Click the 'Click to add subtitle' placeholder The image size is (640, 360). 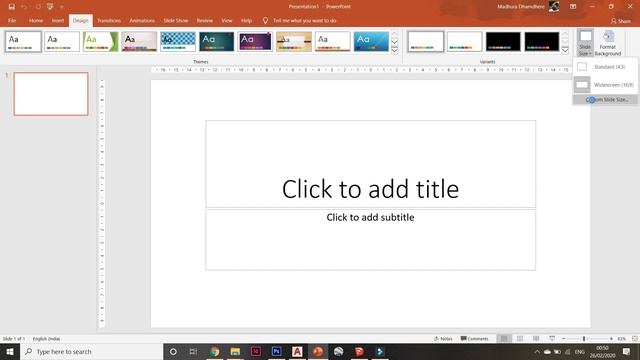pyautogui.click(x=371, y=240)
